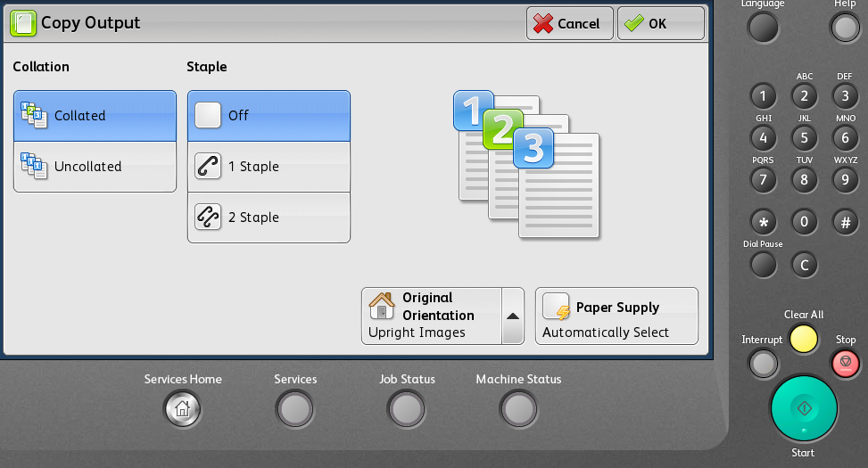Click the Off staple checkbox square

click(x=208, y=115)
